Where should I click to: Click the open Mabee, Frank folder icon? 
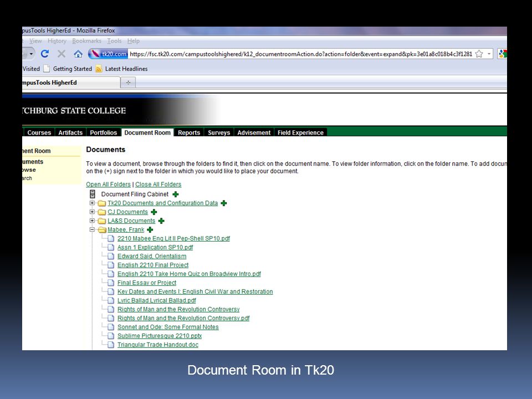(x=102, y=229)
